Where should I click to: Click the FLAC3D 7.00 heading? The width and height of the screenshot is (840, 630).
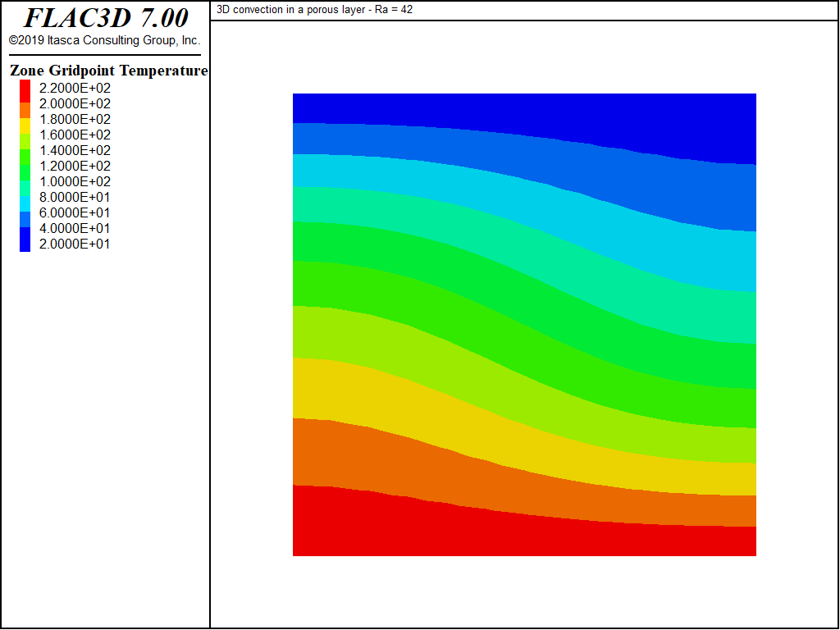(106, 18)
